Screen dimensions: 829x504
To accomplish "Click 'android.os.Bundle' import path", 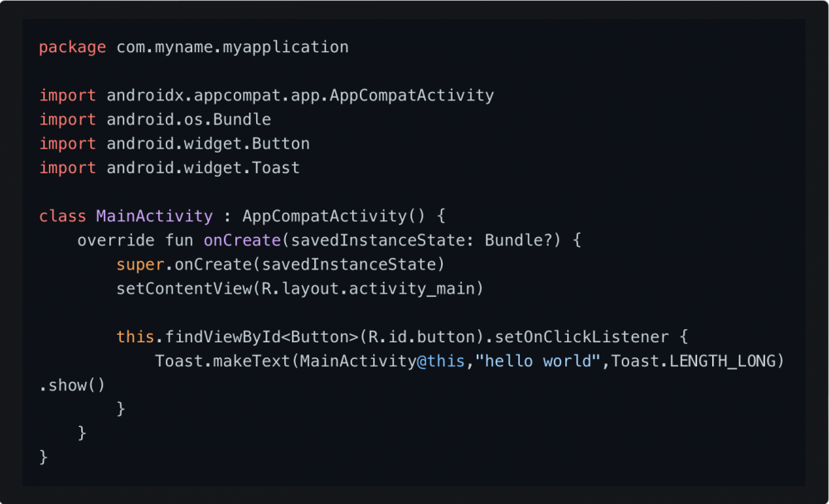I will [189, 119].
